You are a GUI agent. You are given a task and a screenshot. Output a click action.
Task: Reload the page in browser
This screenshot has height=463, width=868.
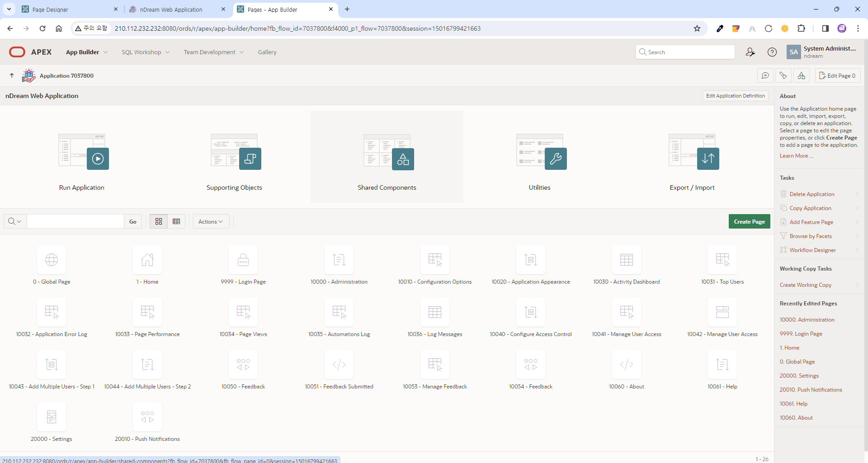[42, 28]
